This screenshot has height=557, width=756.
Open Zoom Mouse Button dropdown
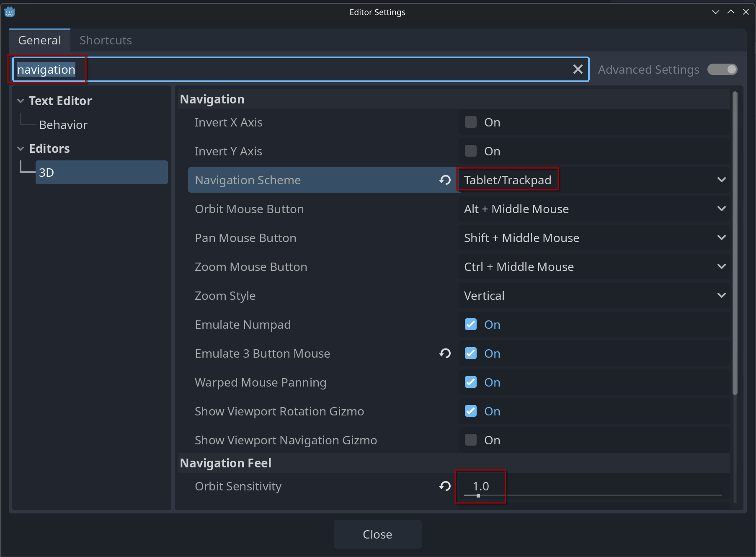(594, 267)
